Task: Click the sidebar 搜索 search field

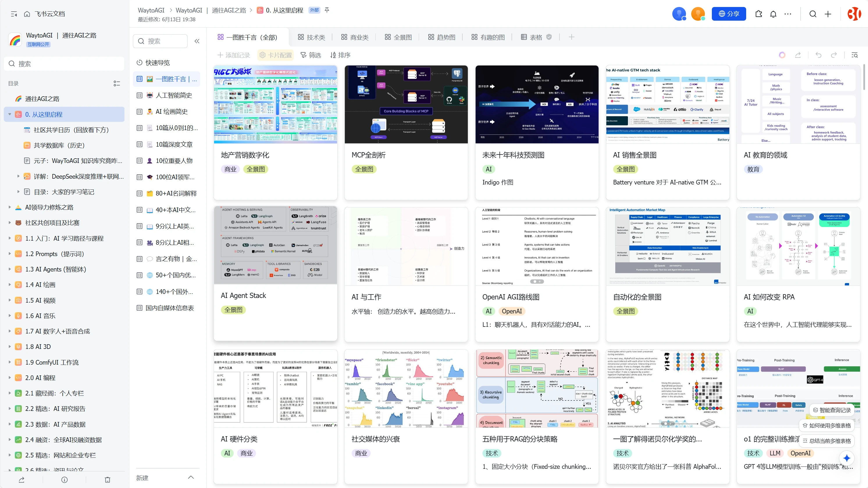Action: pyautogui.click(x=64, y=64)
